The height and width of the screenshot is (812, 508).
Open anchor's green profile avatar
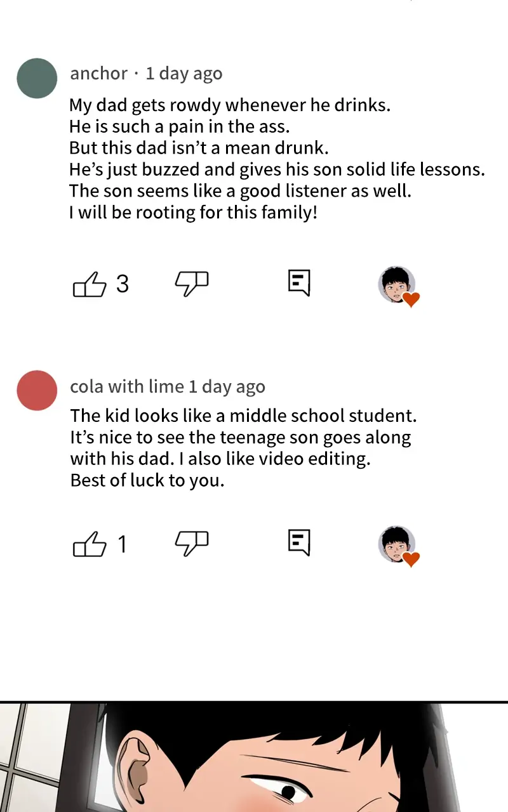pos(37,79)
